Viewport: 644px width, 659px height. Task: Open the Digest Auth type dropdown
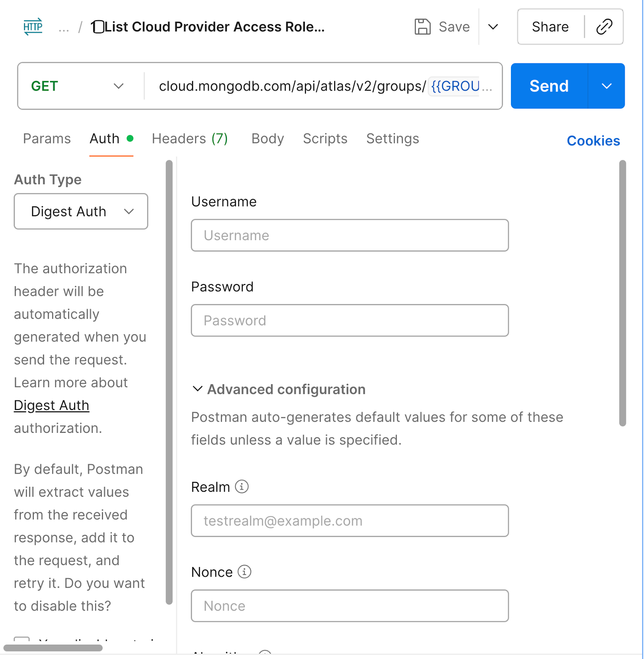coord(81,211)
